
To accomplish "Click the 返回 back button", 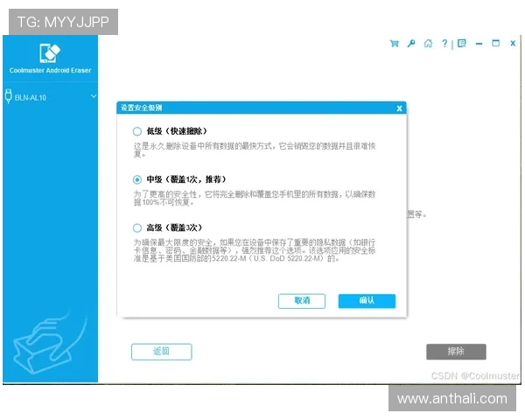I will (161, 352).
